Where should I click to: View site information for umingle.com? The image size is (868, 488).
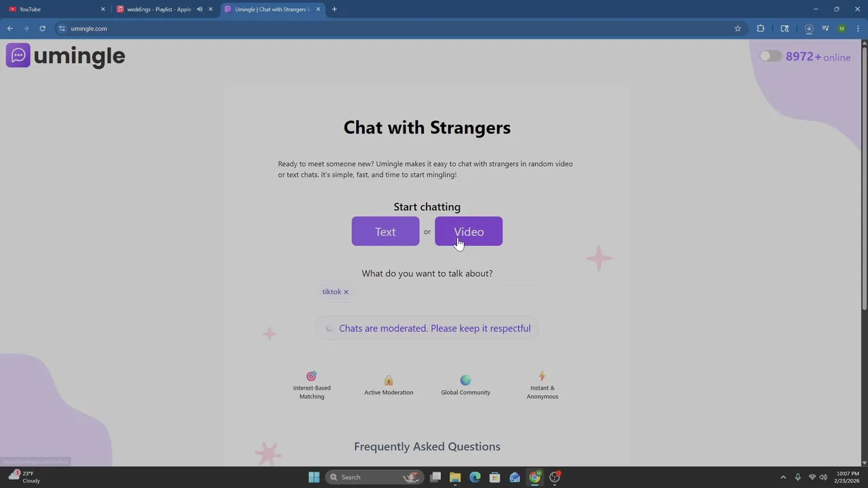[x=62, y=28]
